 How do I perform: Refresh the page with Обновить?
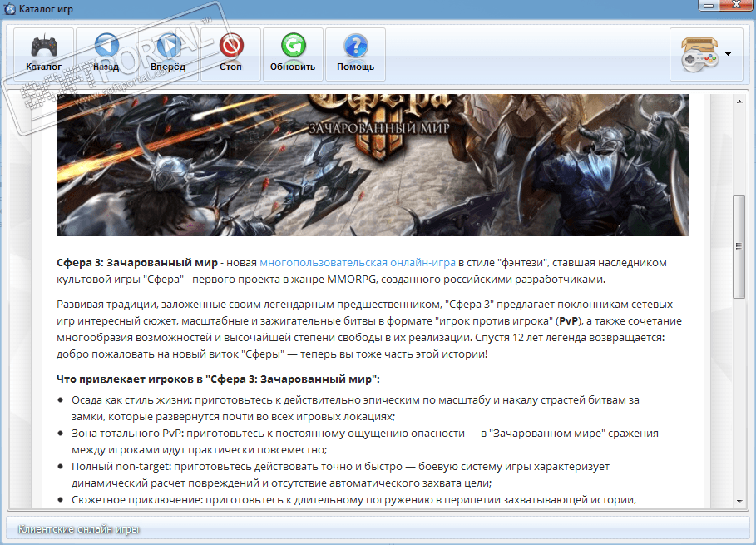[x=293, y=53]
